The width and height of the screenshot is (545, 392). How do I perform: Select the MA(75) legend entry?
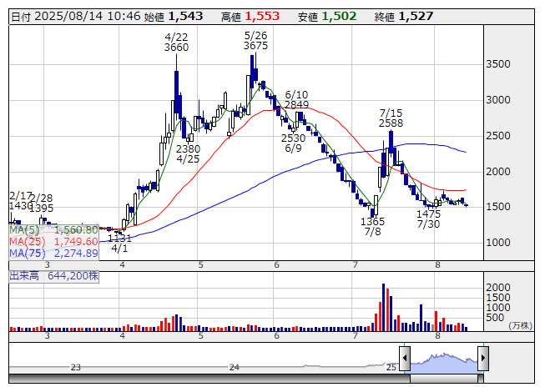(53, 253)
